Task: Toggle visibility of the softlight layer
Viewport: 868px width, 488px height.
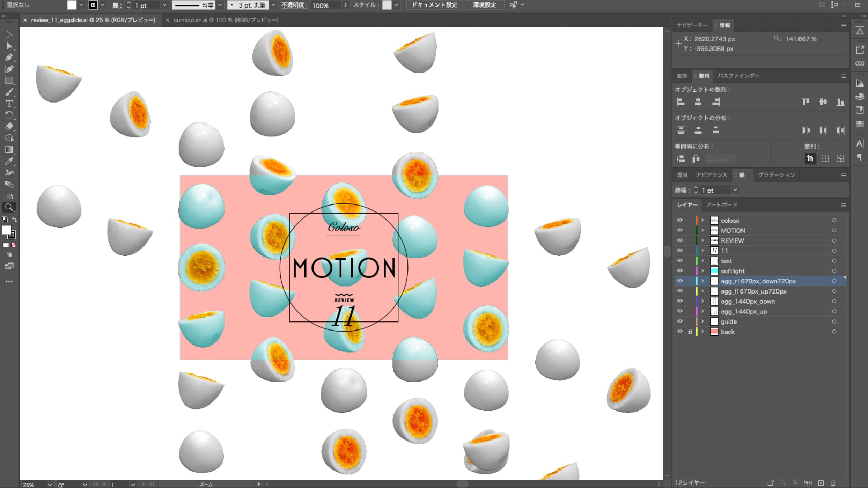Action: tap(680, 271)
